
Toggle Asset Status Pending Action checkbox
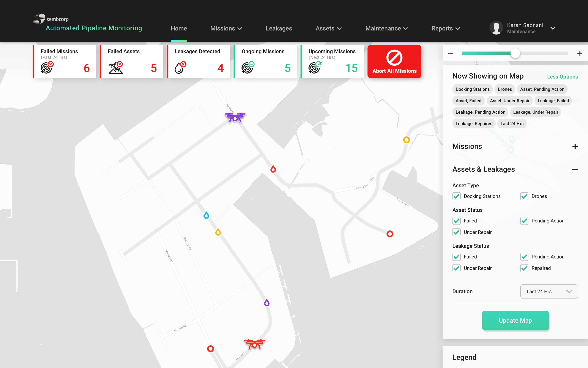(524, 221)
